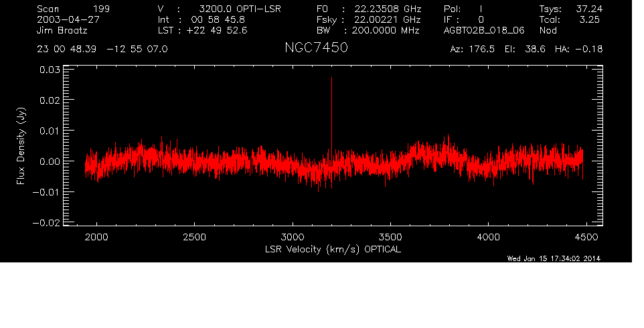The image size is (644, 328).
Task: Click the observer name Jim Braatz
Action: (62, 31)
